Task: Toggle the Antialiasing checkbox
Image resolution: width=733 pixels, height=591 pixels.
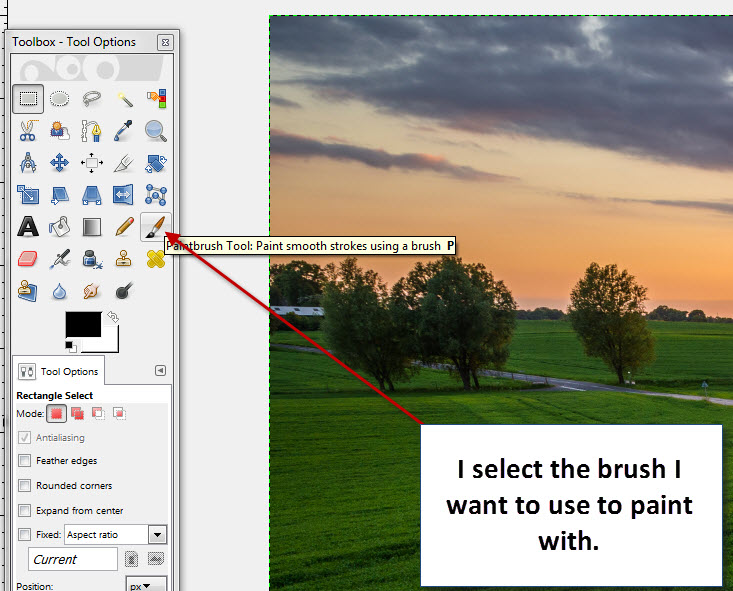Action: tap(24, 438)
